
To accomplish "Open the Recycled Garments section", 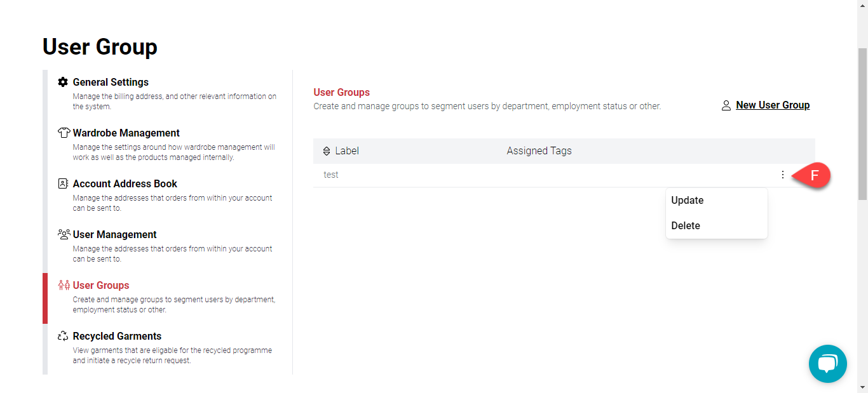I will click(117, 336).
